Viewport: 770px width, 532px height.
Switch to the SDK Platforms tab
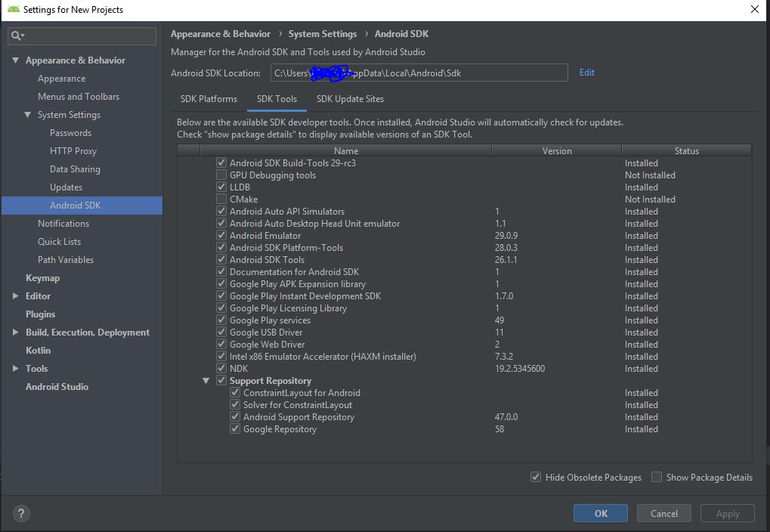click(209, 99)
